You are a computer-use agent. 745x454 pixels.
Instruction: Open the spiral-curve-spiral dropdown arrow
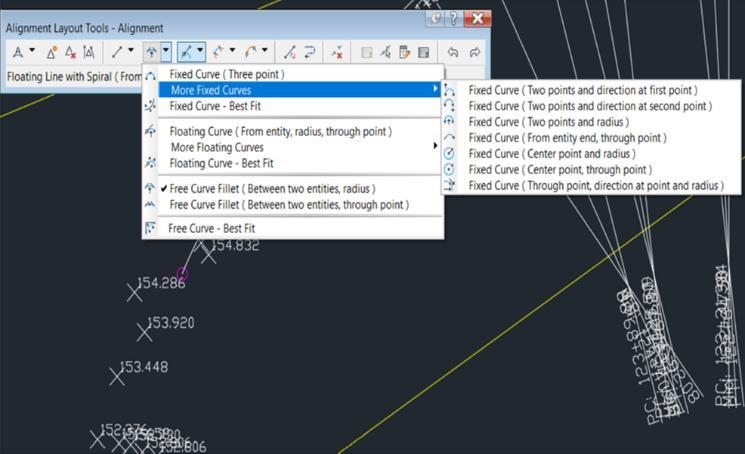(232, 49)
